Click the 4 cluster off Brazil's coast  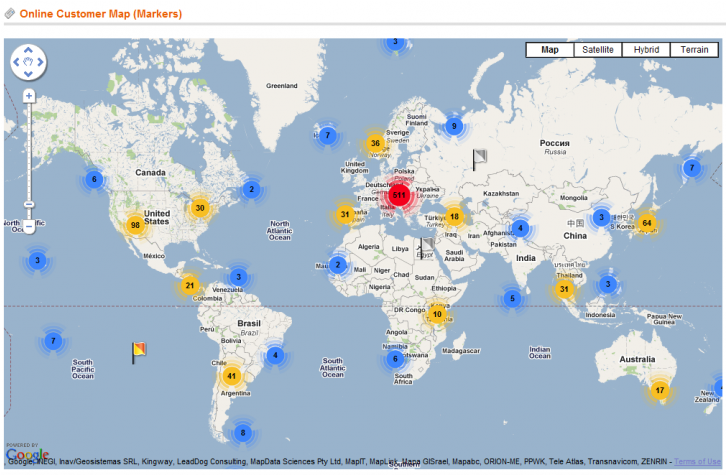pos(275,355)
